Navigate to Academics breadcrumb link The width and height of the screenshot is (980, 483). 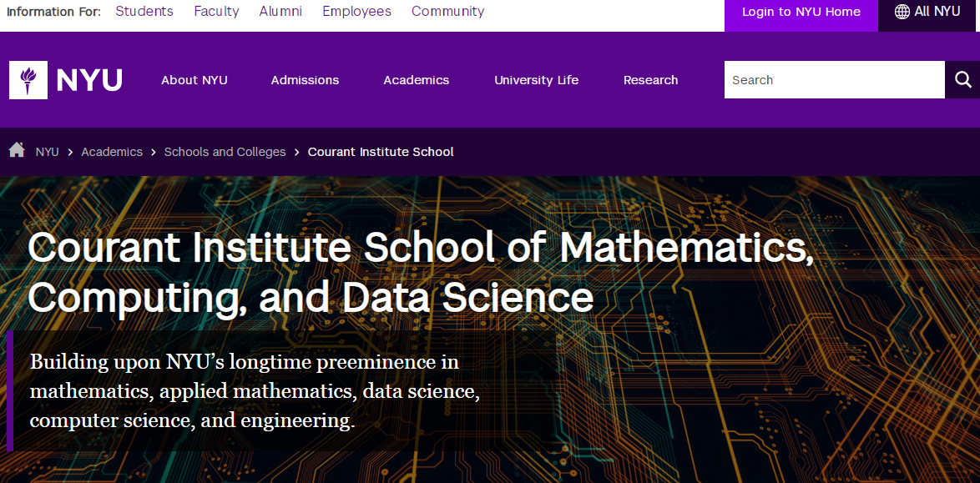pyautogui.click(x=112, y=152)
